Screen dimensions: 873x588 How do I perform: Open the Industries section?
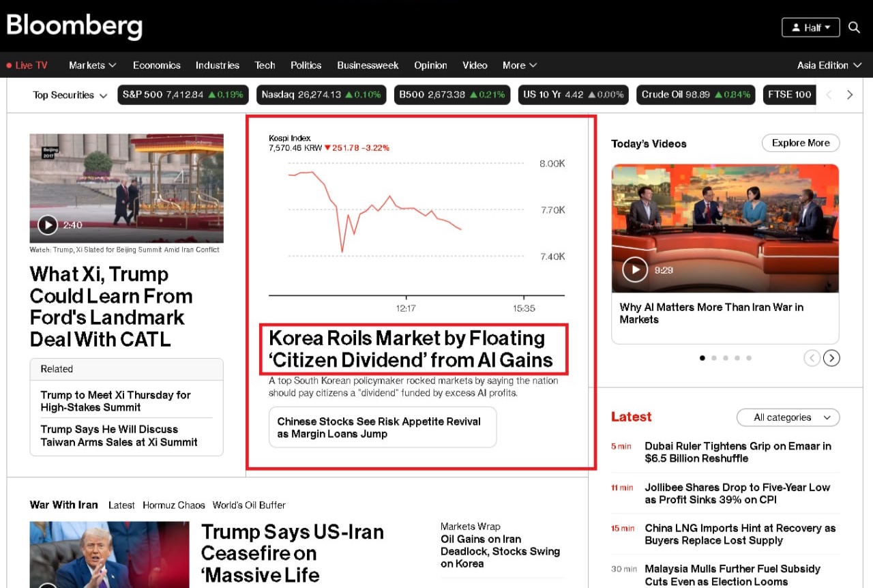pyautogui.click(x=218, y=65)
